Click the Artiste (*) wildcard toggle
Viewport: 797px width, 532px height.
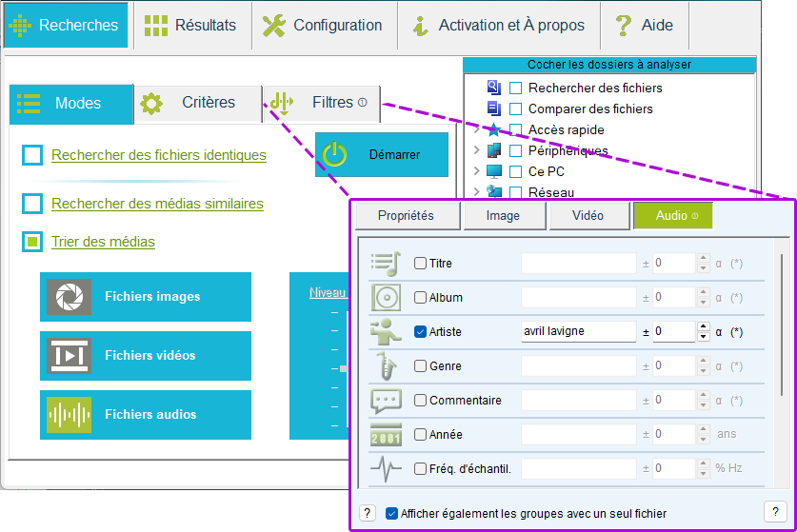[x=736, y=332]
